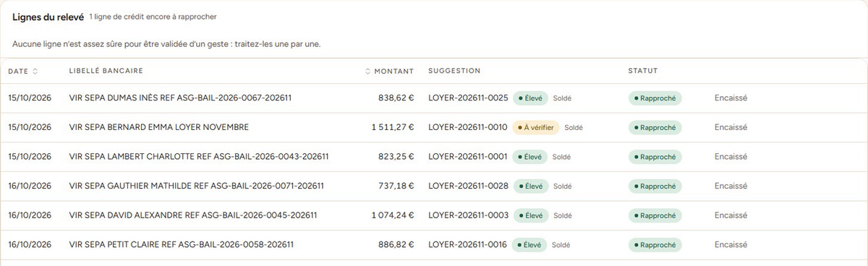Select the DAVID ALEXANDRE bank label
This screenshot has width=868, height=266.
click(193, 215)
